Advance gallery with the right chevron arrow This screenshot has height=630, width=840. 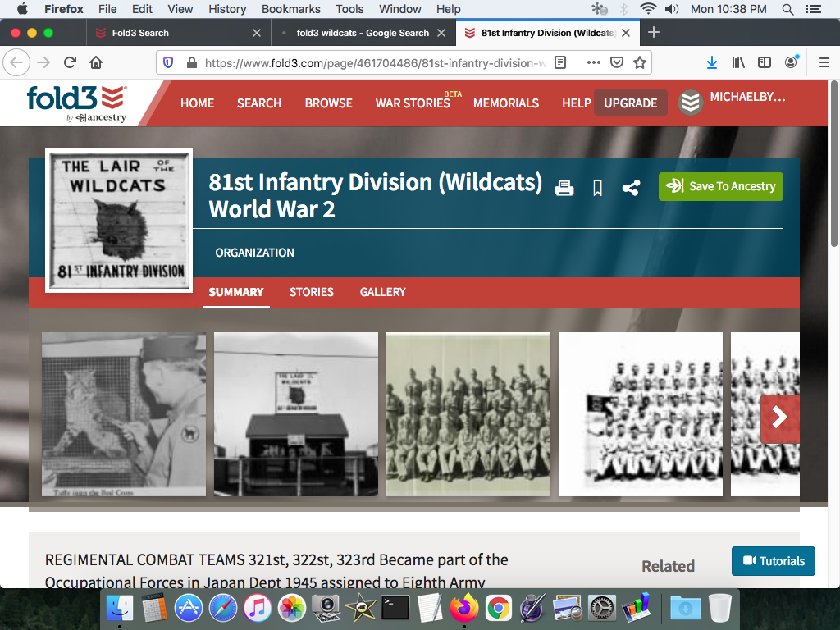click(x=778, y=418)
